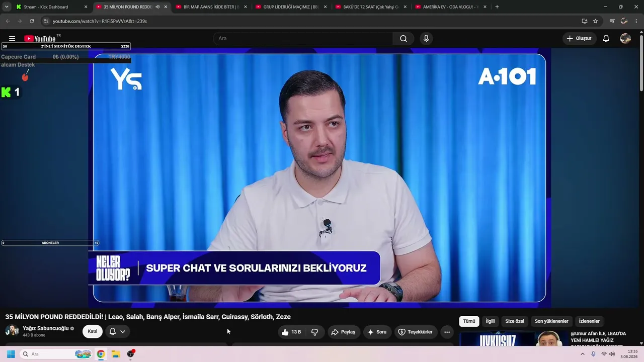Open the Chrome three-dot menu

(x=636, y=21)
